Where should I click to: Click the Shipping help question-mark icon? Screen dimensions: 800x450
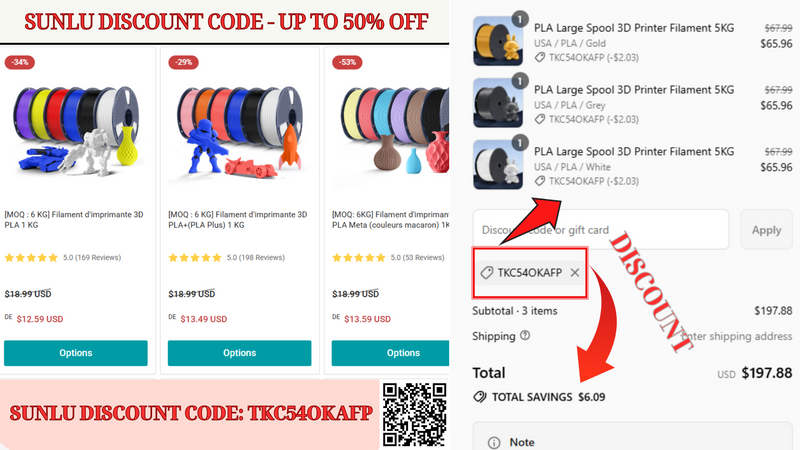pyautogui.click(x=525, y=335)
